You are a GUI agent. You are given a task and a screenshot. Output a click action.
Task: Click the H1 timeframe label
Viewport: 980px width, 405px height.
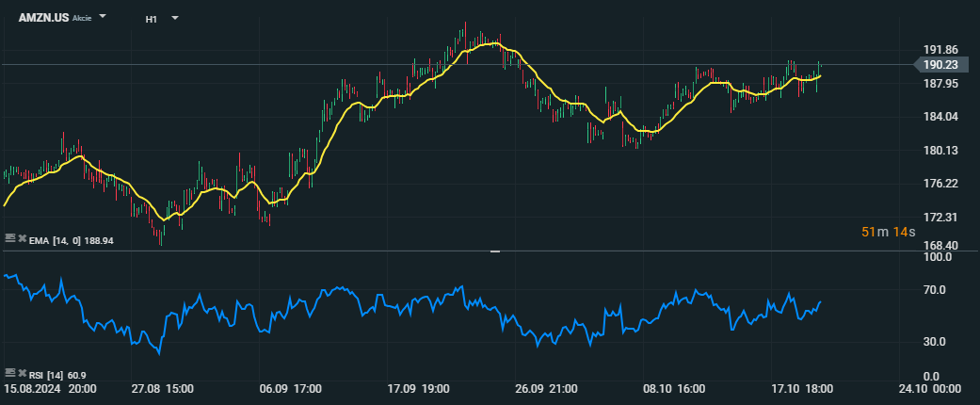[151, 19]
